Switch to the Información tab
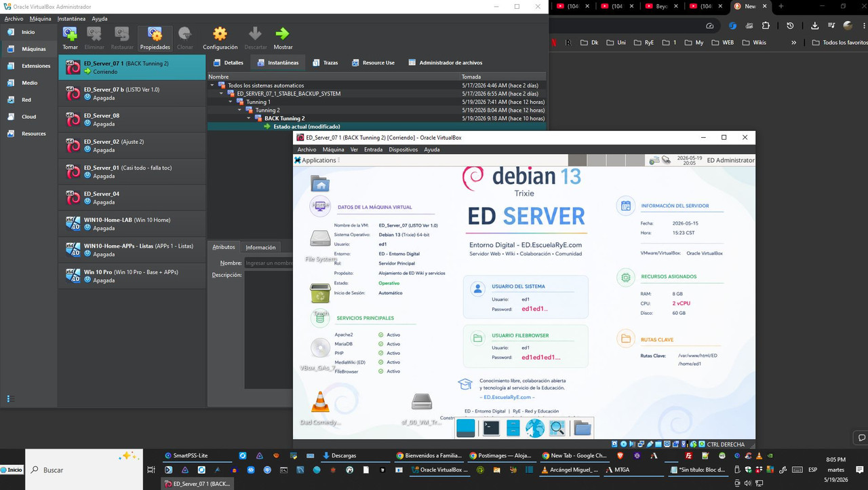 point(260,248)
